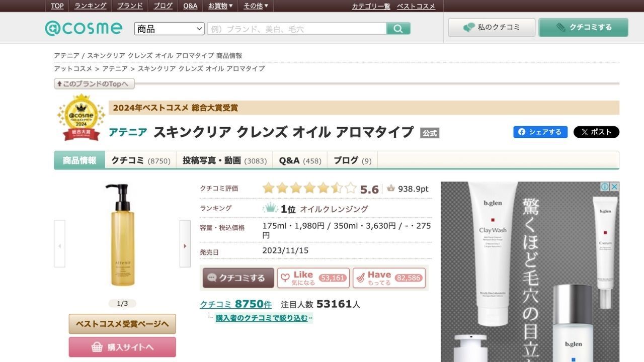Screen dimensions: 644x362
Task: Click the 2024 best cosme award badge
Action: [x=82, y=117]
